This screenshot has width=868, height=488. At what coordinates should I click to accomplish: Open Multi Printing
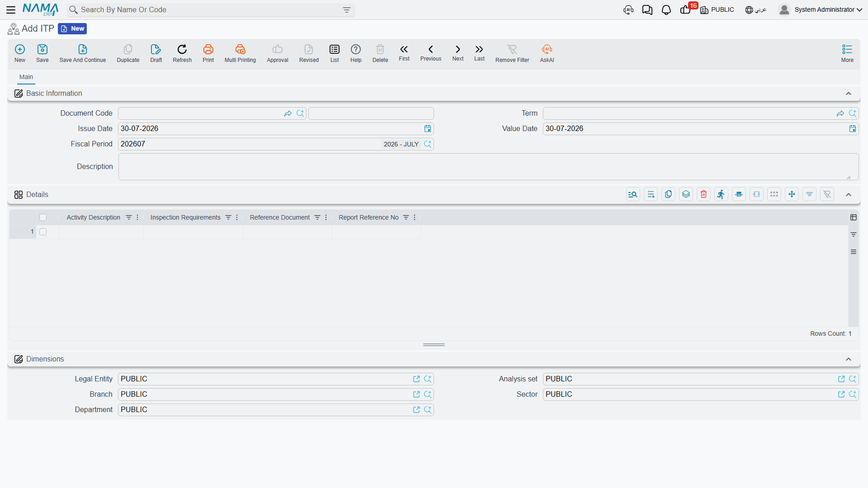click(240, 53)
